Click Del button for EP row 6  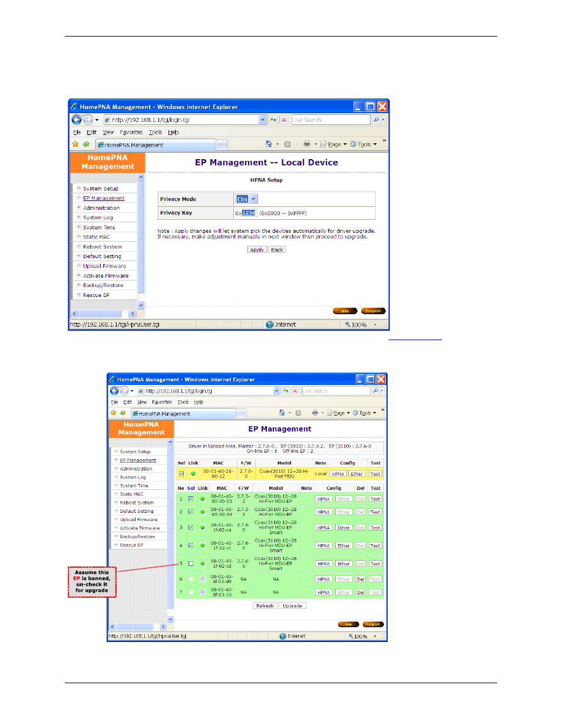(x=361, y=579)
